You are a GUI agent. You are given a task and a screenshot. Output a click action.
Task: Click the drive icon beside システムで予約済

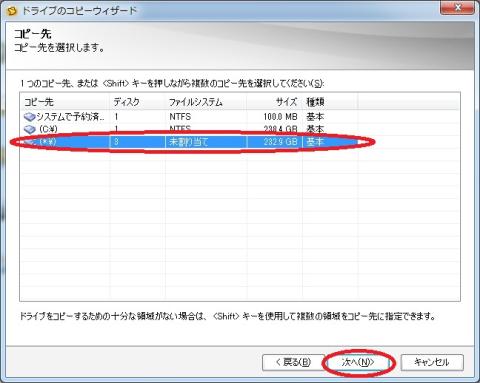click(x=29, y=117)
